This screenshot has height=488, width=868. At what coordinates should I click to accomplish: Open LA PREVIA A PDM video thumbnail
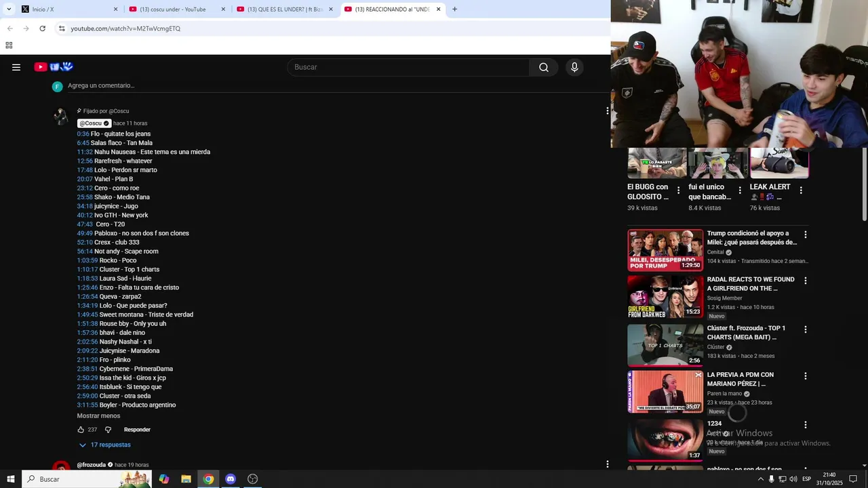pos(665,392)
